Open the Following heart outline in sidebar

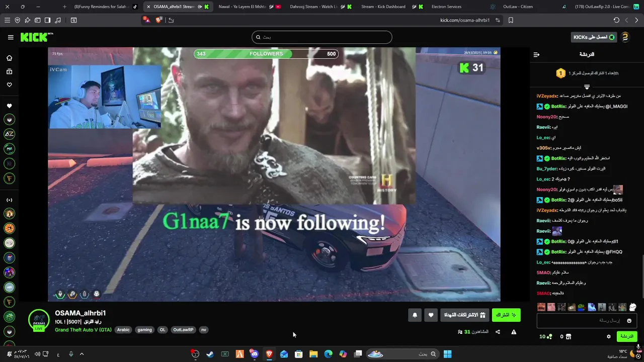point(9,85)
